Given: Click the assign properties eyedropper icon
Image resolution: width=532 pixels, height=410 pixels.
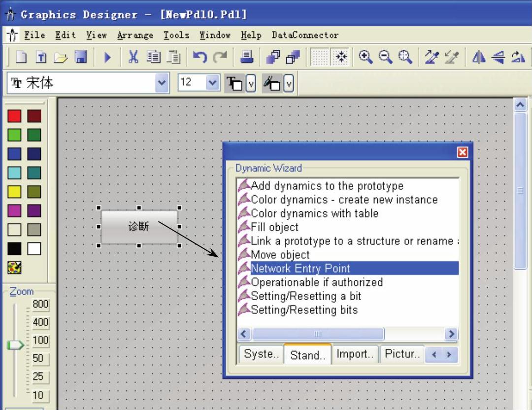Looking at the screenshot, I should 452,57.
